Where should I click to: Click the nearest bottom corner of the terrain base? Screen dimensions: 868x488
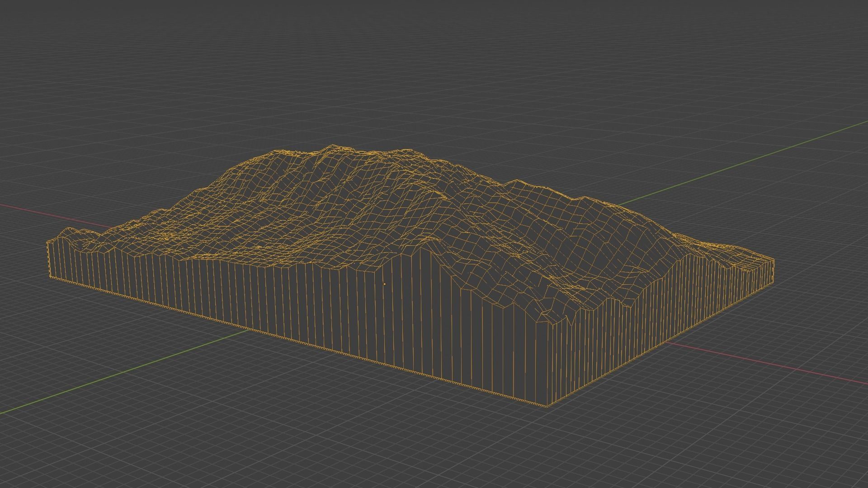[548, 406]
